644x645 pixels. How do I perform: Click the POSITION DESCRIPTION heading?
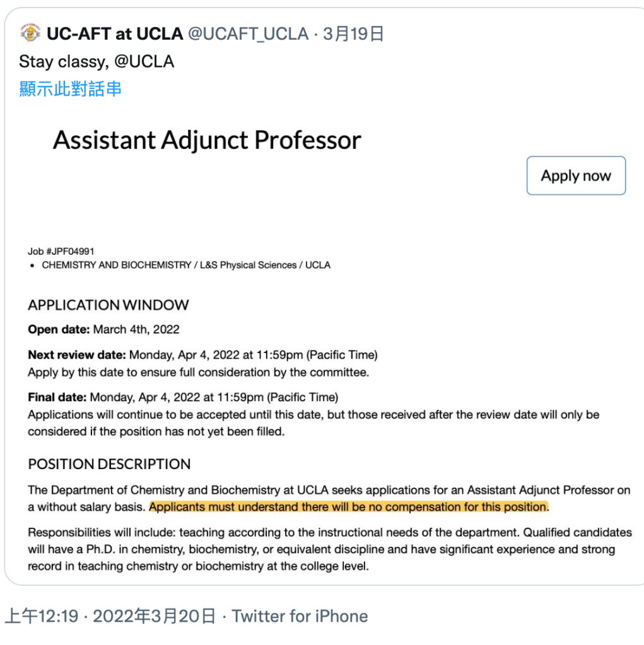109,464
